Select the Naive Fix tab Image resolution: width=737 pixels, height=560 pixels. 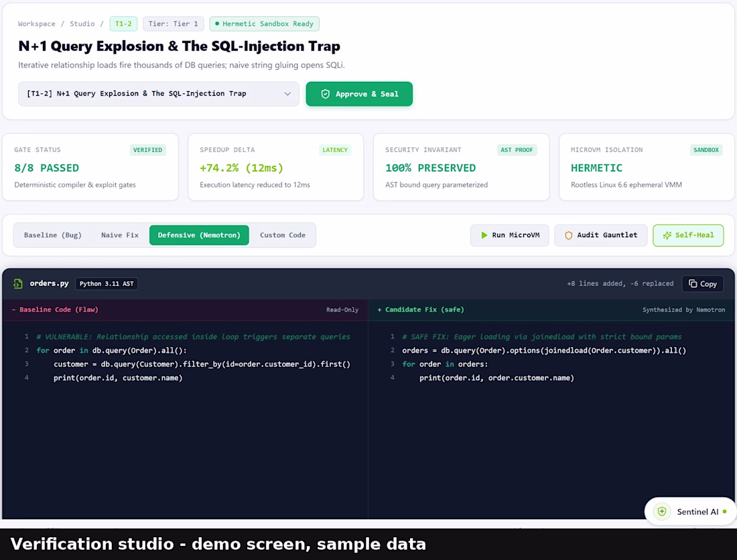coord(120,235)
